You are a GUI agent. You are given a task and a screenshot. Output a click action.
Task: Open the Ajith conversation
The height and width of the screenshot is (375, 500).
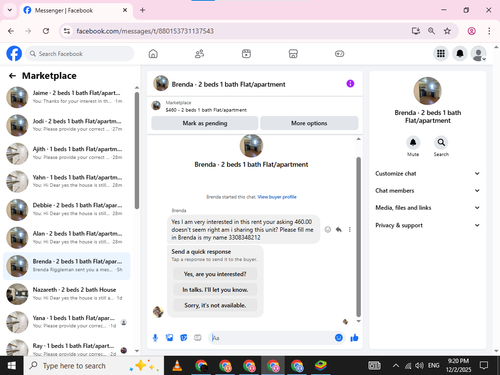click(67, 153)
